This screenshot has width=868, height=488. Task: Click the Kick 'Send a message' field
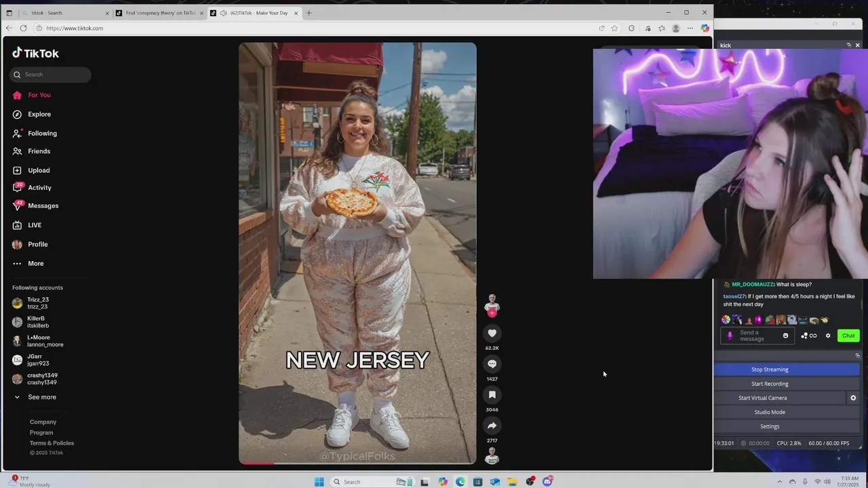[x=758, y=335]
